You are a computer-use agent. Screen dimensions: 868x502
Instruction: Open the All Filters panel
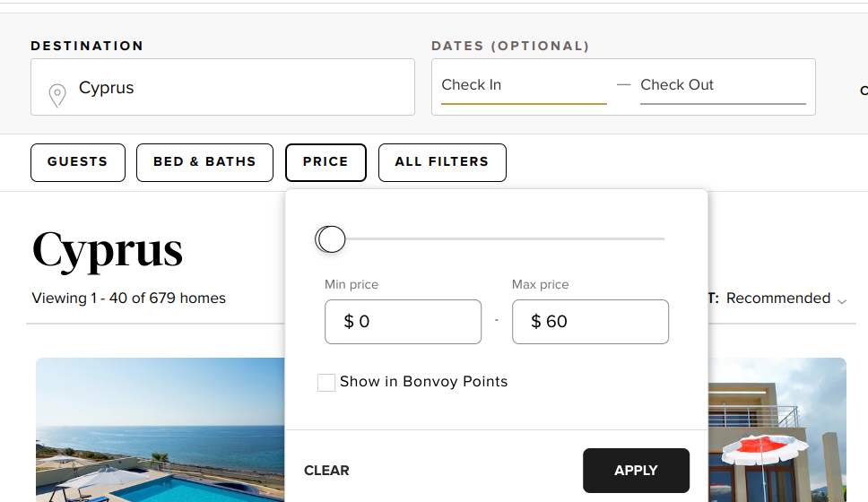click(442, 162)
